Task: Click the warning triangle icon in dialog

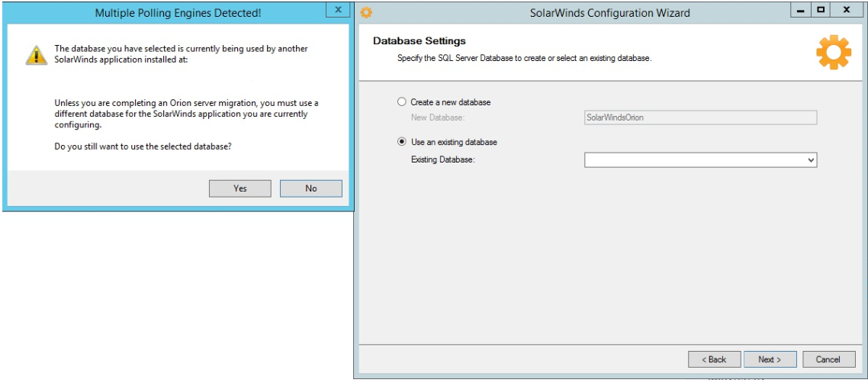Action: [x=37, y=55]
